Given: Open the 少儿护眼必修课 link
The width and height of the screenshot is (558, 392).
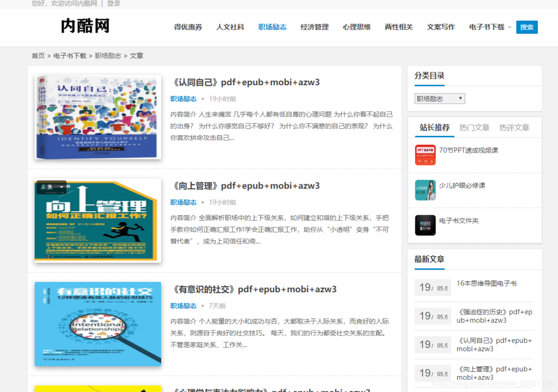Looking at the screenshot, I should [x=462, y=185].
